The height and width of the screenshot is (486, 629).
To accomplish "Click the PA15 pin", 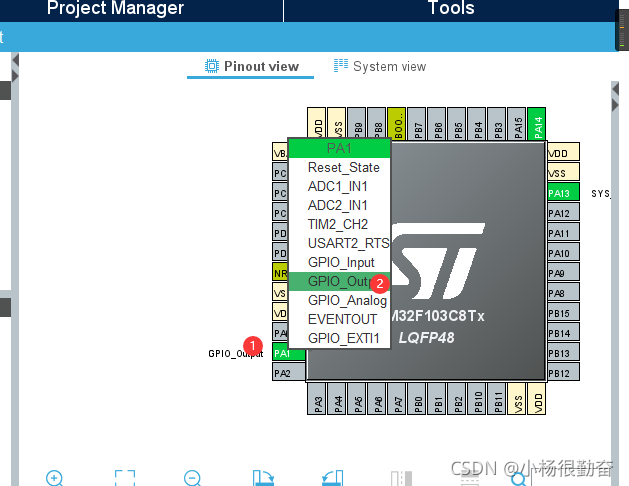I will pos(517,124).
